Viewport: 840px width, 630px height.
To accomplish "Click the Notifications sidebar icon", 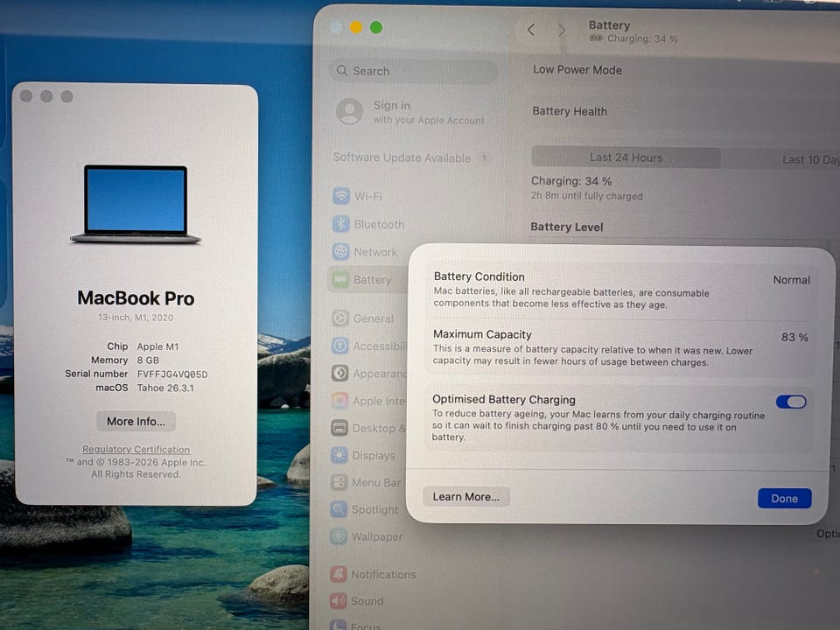I will click(339, 574).
